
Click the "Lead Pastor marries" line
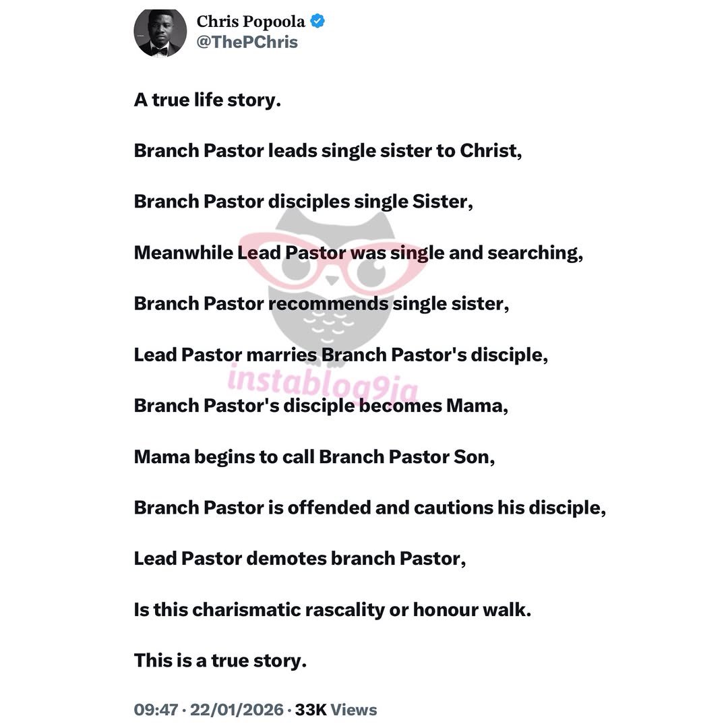(340, 355)
